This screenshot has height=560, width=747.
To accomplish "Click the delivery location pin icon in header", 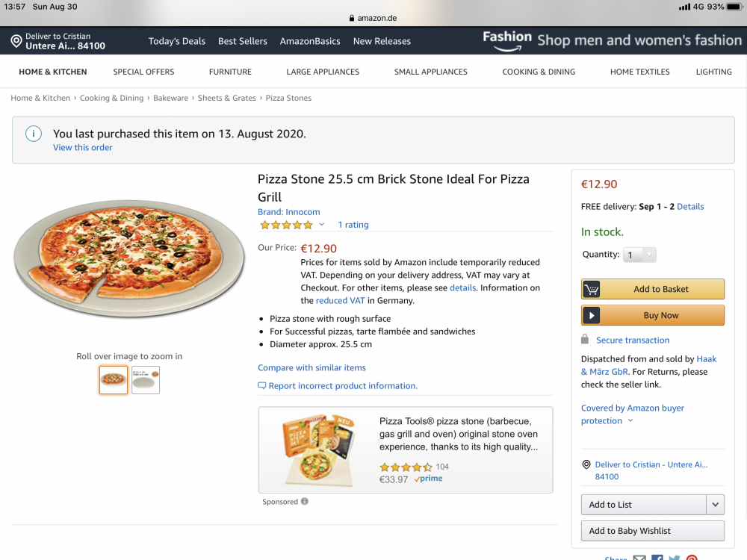I will pyautogui.click(x=16, y=41).
